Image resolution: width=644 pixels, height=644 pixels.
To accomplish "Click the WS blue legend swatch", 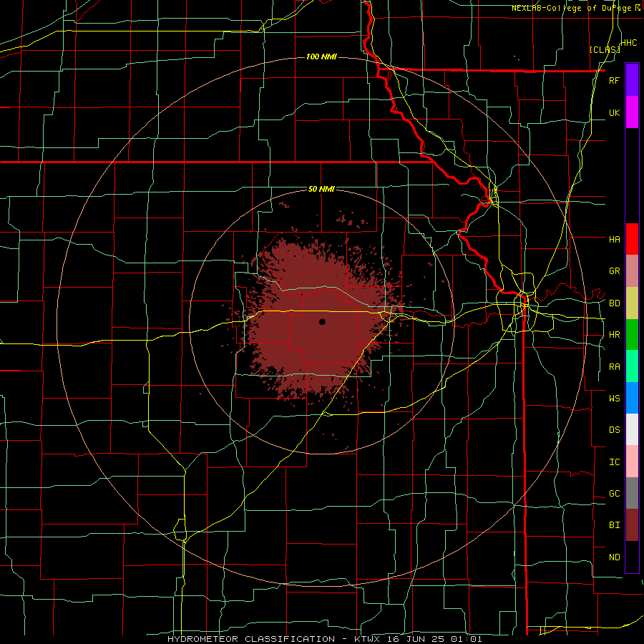I will (632, 398).
